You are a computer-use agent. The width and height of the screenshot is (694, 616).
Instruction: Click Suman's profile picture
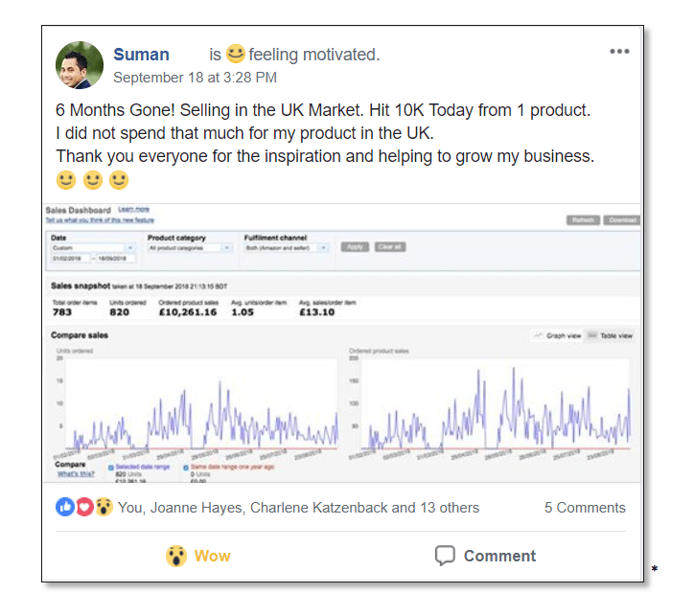[x=81, y=65]
